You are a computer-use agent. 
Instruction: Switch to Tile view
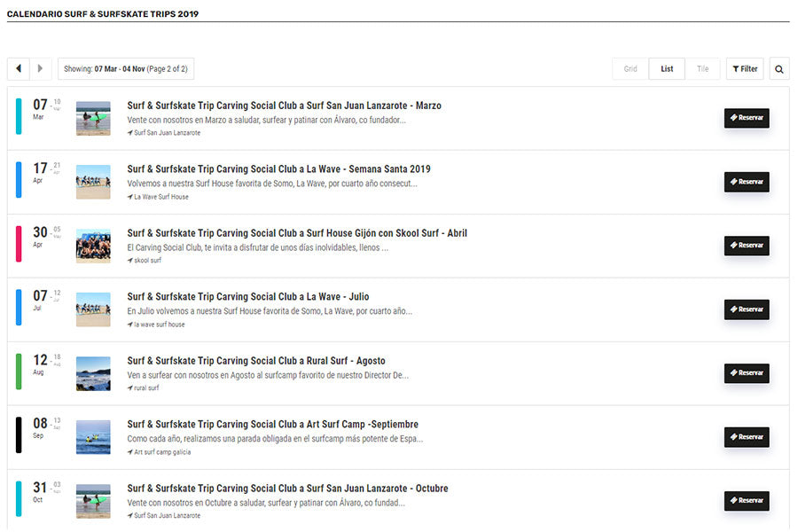pos(702,69)
